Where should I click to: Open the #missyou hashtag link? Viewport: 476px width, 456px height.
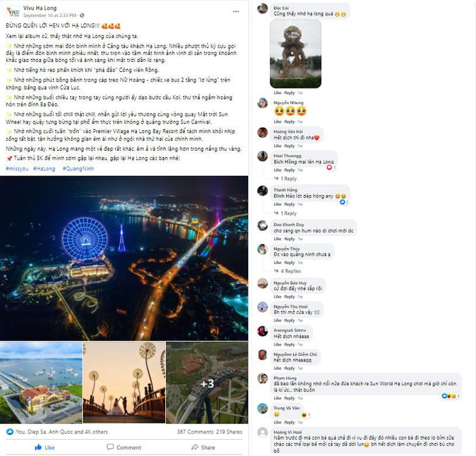click(17, 169)
